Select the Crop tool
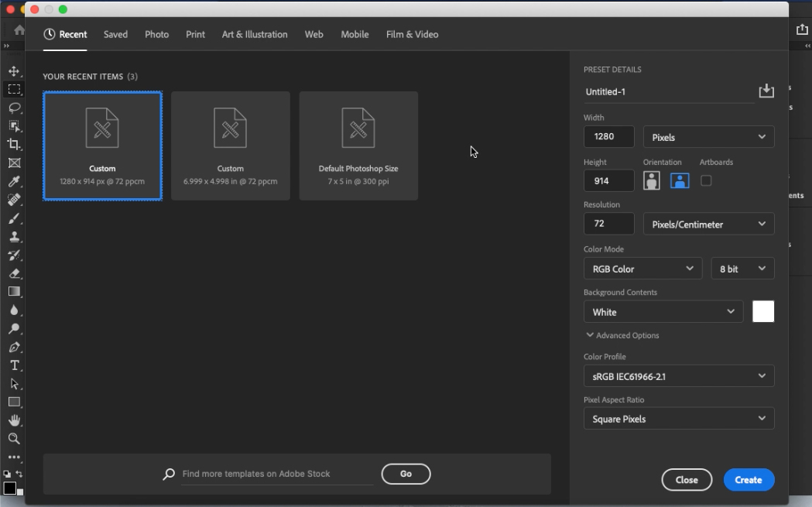Viewport: 812px width, 507px height. (14, 145)
